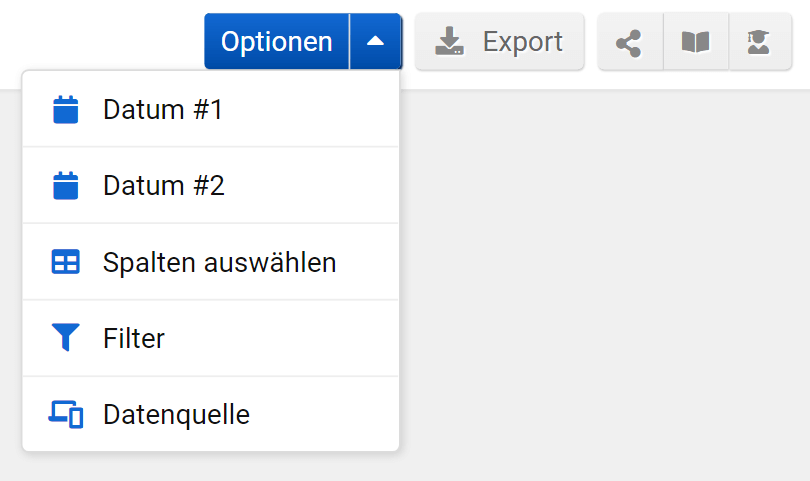Click the graduate tutorial icon button

point(759,42)
